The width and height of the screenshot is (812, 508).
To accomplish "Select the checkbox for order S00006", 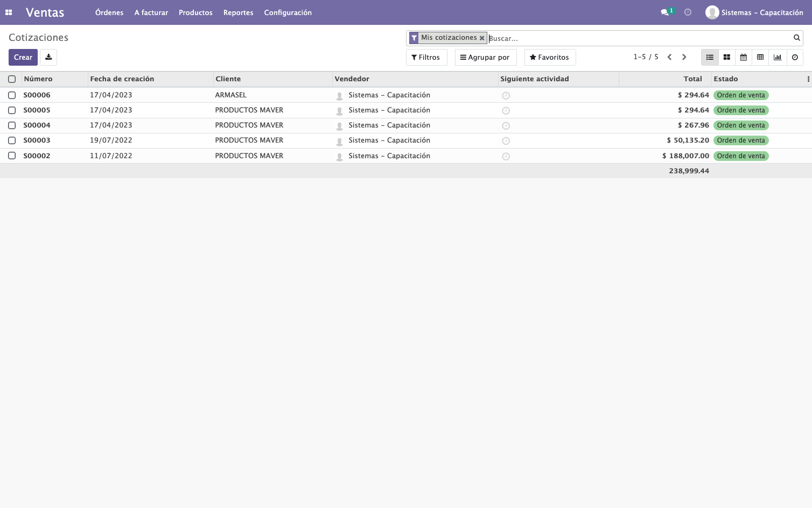I will [12, 95].
